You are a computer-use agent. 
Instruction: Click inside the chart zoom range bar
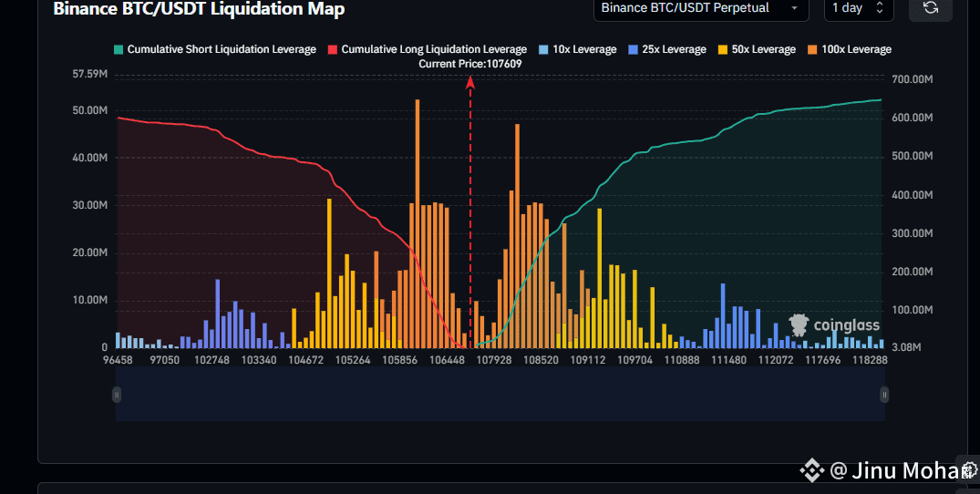(x=500, y=394)
